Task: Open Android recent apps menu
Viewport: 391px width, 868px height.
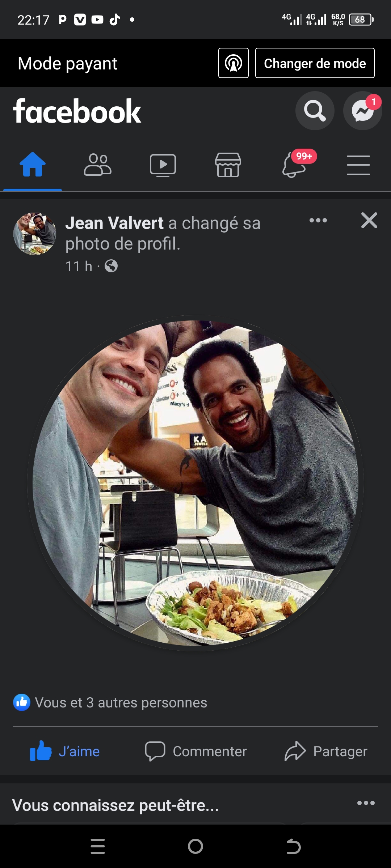Action: [98, 846]
